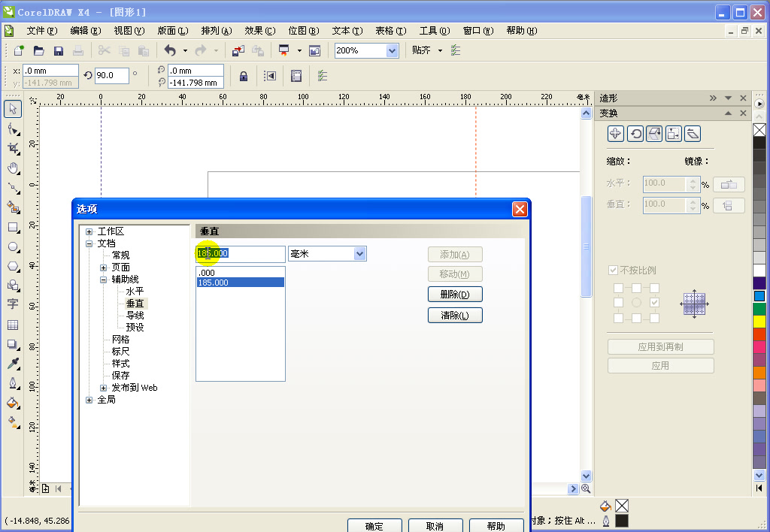
Task: Select the Rectangle tool
Action: coord(13,227)
